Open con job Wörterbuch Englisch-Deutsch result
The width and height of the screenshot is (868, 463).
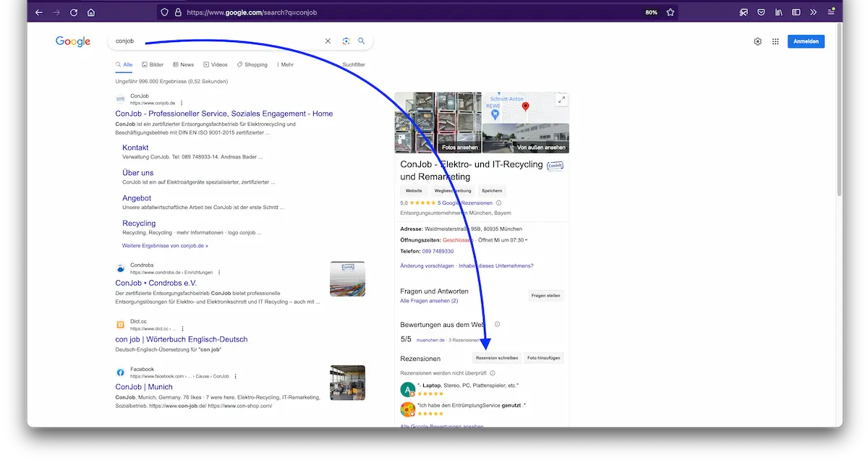(x=182, y=339)
